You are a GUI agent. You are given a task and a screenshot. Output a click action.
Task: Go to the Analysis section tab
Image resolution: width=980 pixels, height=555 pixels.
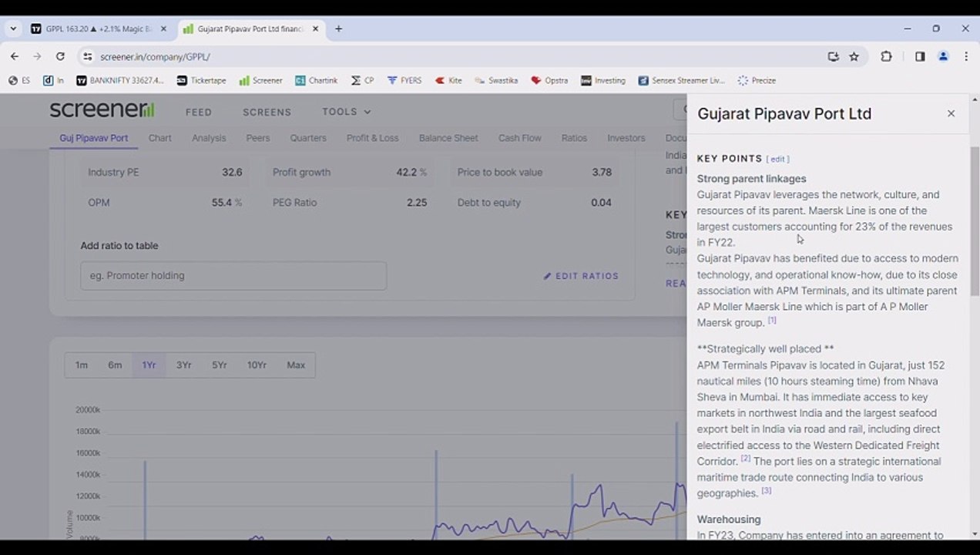tap(209, 138)
